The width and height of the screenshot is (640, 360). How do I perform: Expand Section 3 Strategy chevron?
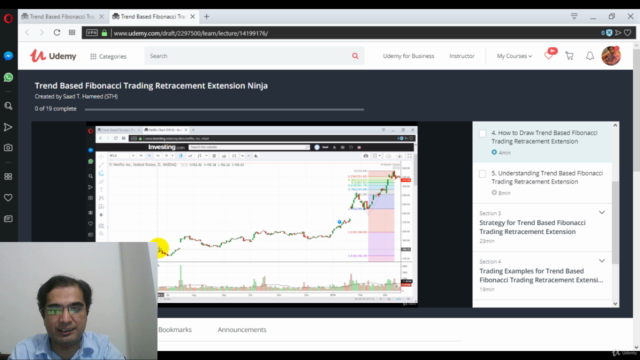(x=602, y=213)
